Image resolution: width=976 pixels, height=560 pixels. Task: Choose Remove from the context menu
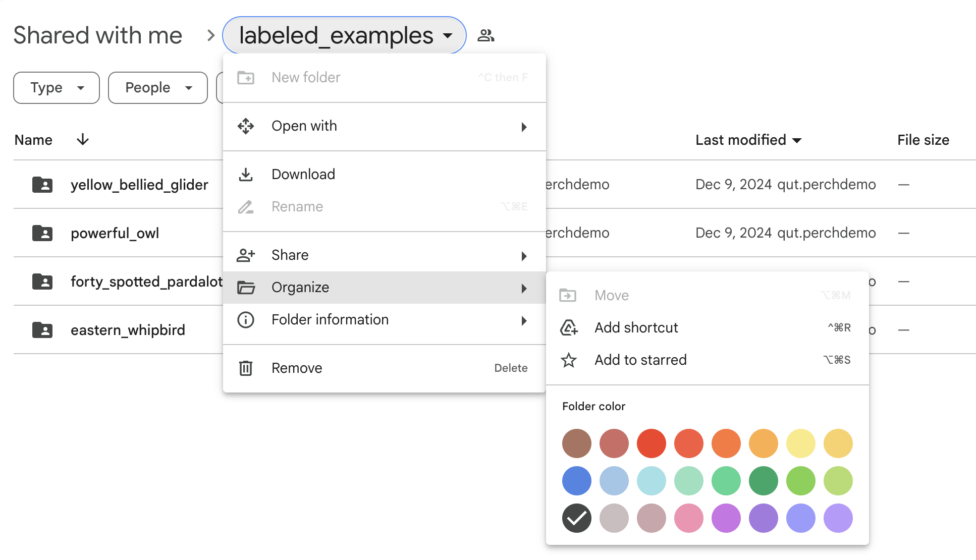coord(385,368)
